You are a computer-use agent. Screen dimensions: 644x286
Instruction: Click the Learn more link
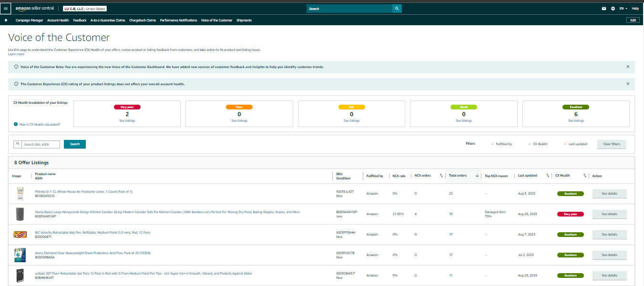pyautogui.click(x=16, y=54)
